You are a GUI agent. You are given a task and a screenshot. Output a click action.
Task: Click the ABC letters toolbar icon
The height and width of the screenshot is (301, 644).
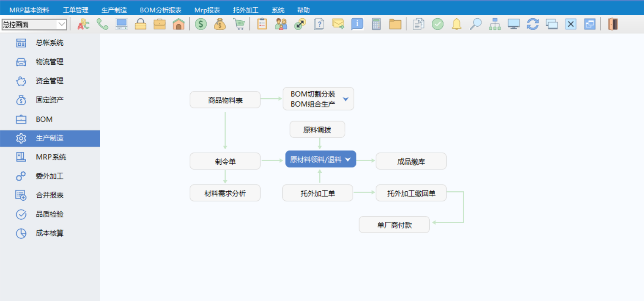pyautogui.click(x=83, y=25)
